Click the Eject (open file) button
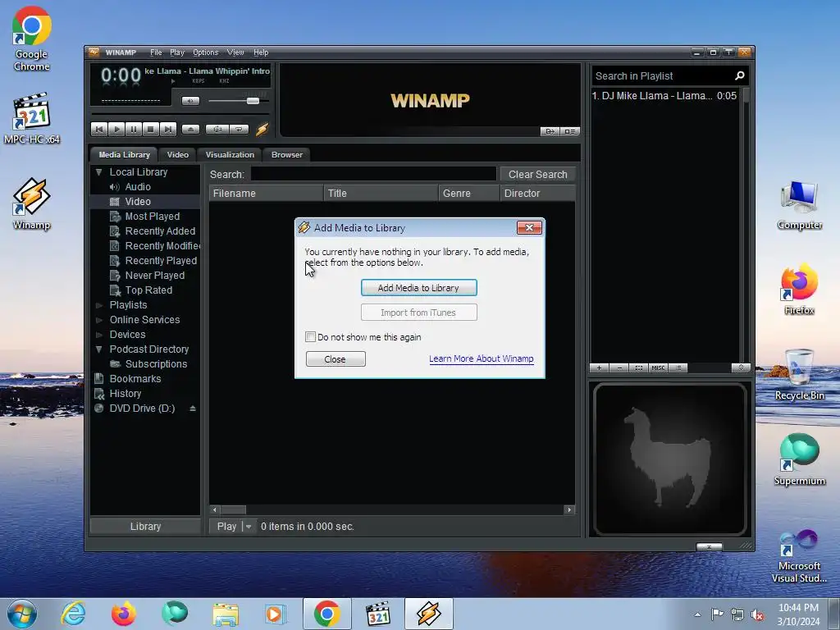The width and height of the screenshot is (840, 630). point(190,129)
